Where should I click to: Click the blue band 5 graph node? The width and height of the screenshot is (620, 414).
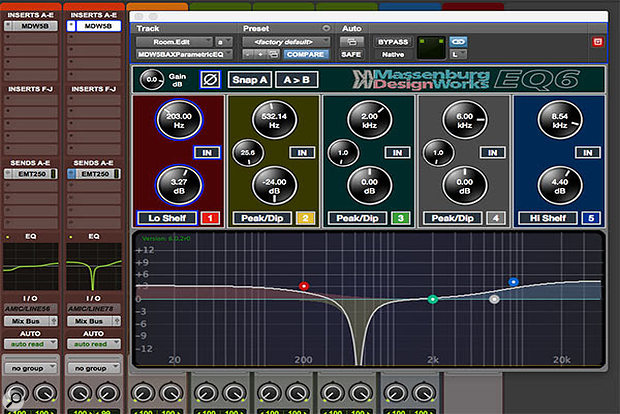tap(513, 282)
